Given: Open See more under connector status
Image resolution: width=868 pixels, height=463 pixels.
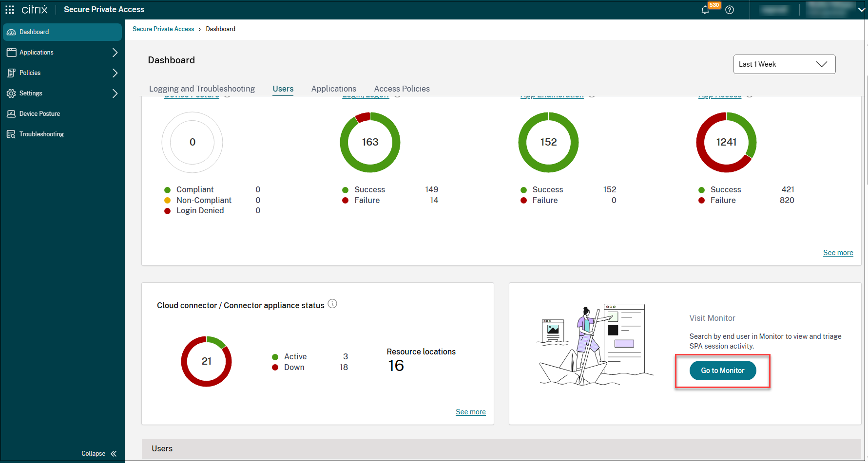Looking at the screenshot, I should [x=470, y=411].
